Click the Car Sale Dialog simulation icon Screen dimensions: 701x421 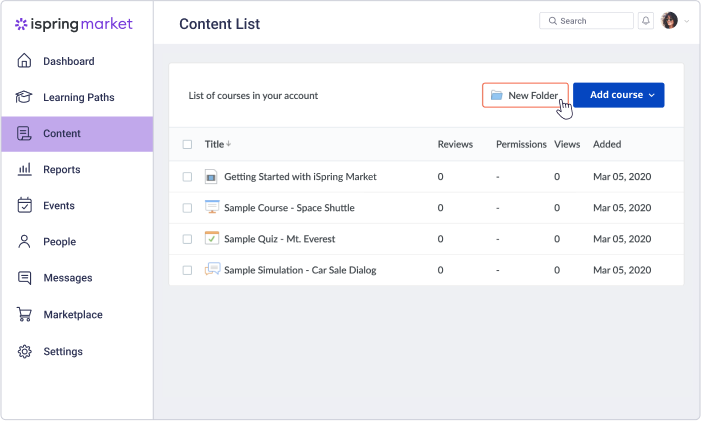(212, 269)
